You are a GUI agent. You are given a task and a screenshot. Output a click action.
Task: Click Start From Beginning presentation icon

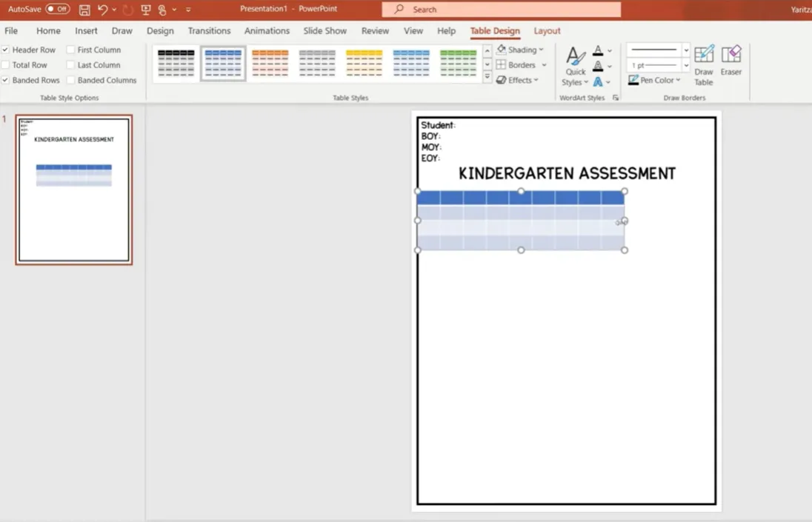[145, 10]
